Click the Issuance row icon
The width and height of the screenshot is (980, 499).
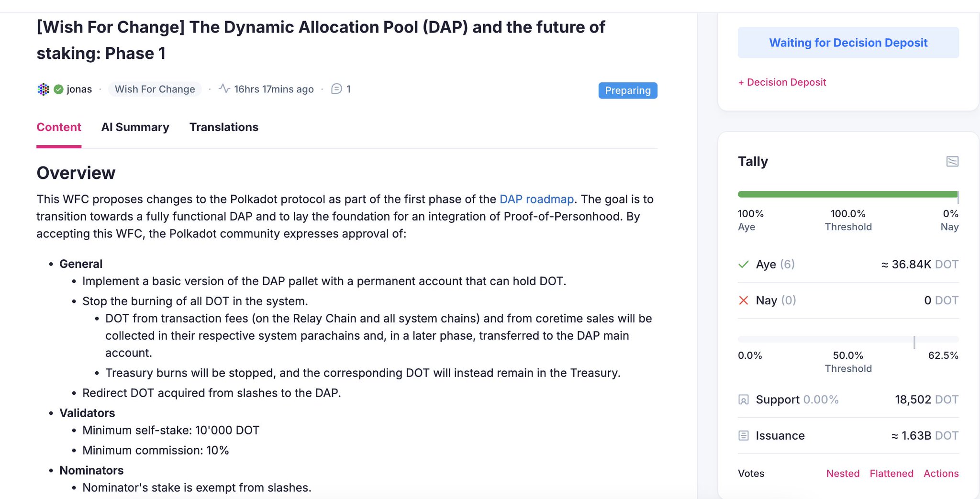point(744,435)
